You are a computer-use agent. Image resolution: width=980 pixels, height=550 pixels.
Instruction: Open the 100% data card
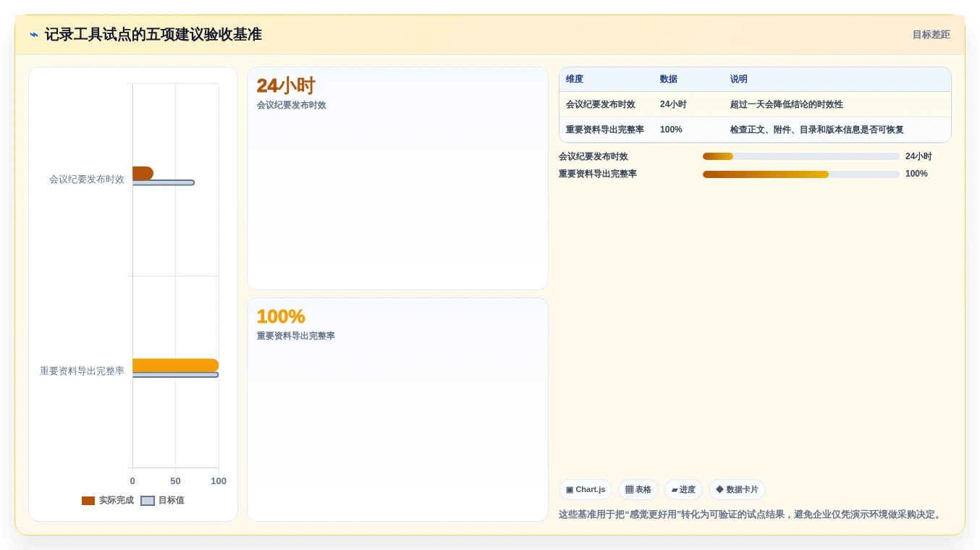pos(397,410)
